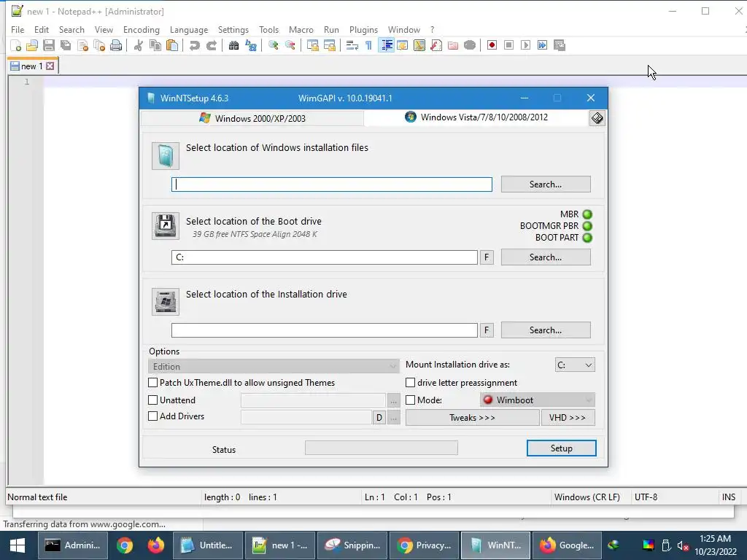This screenshot has height=560, width=747.
Task: Toggle Word wrap toolbar icon
Action: (x=352, y=45)
